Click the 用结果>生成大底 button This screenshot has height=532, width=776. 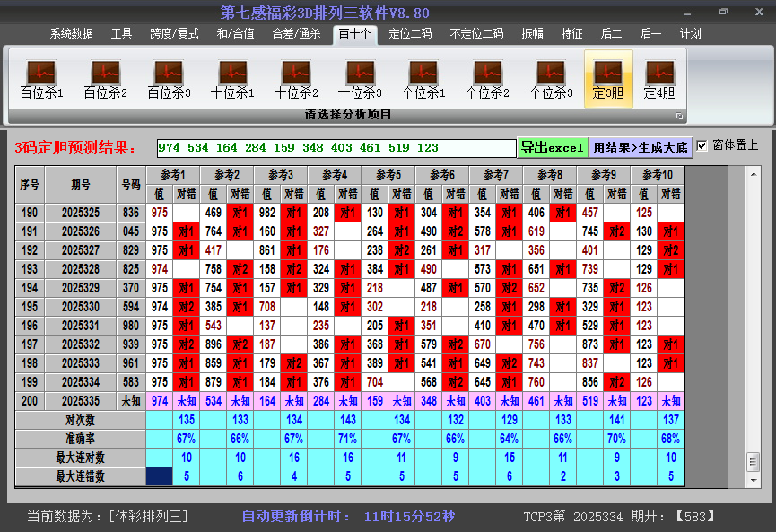pos(641,147)
